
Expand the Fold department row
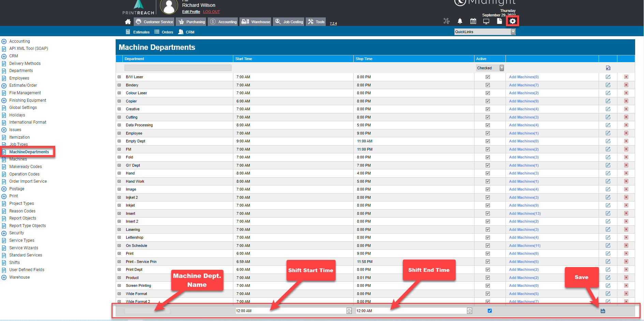point(119,157)
